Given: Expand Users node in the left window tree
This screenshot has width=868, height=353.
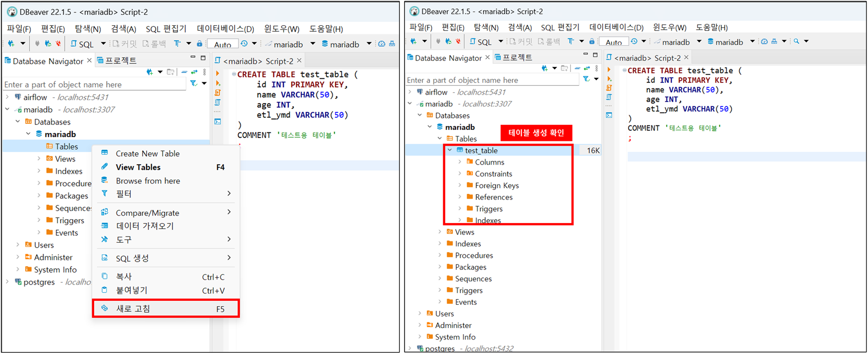Looking at the screenshot, I should tap(18, 245).
